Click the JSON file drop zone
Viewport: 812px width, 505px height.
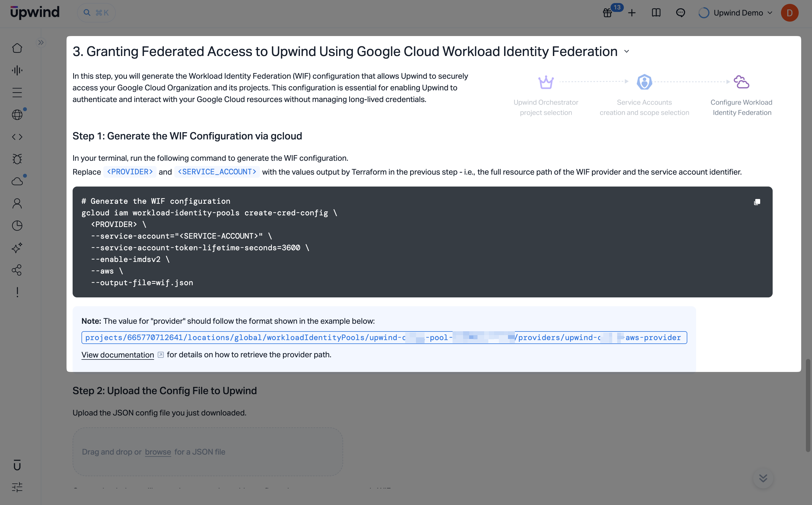208,452
